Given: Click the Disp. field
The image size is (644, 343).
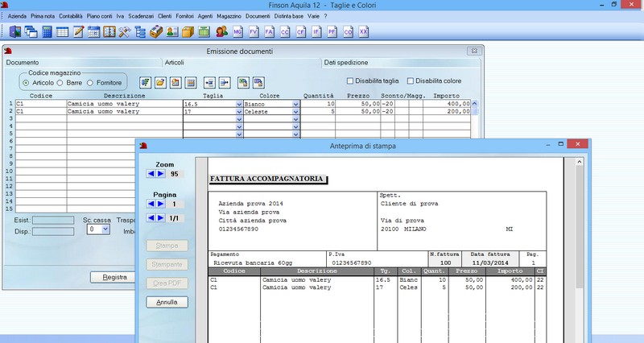Looking at the screenshot, I should [53, 232].
